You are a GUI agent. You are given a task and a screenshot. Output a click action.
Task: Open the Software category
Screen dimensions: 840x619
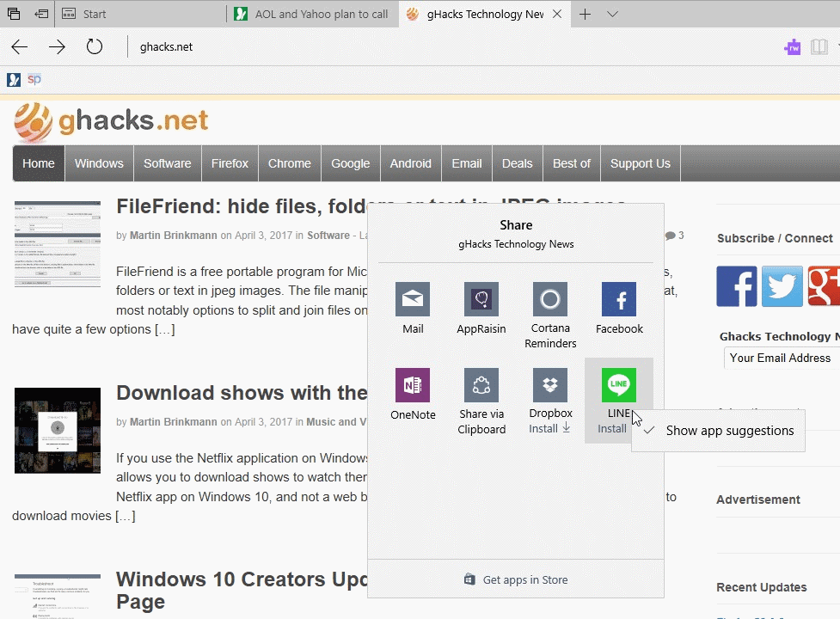167,163
